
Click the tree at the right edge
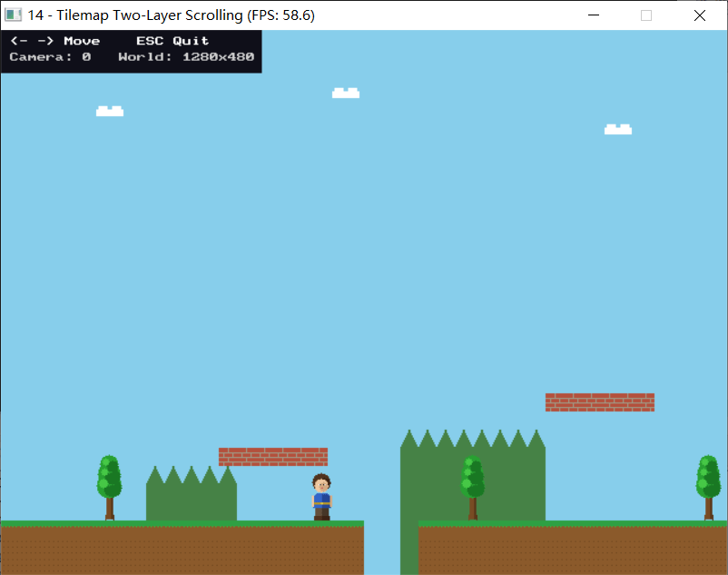[x=708, y=486]
